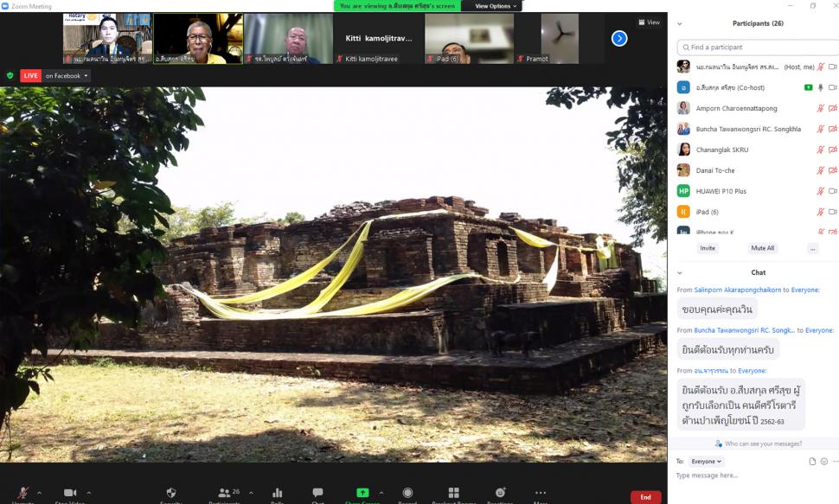Open participants panel more options (…)

click(813, 248)
